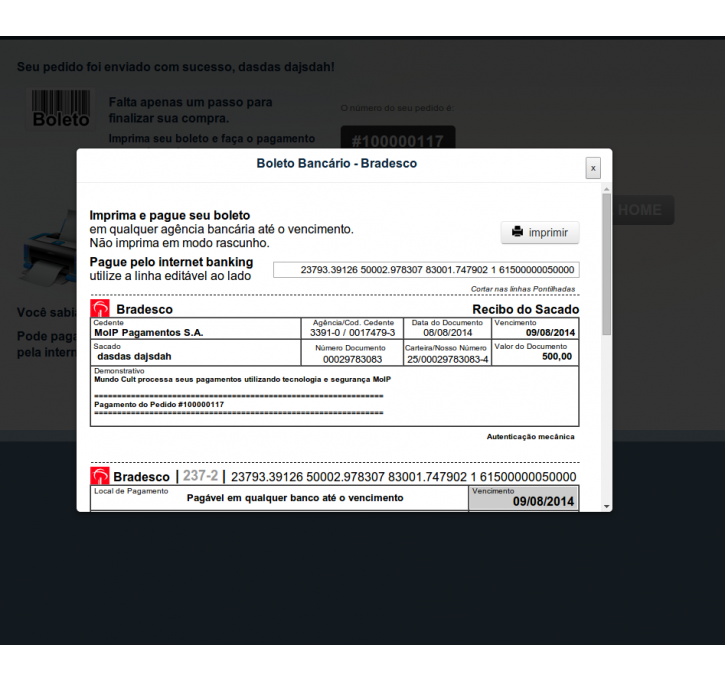Click the HOME button behind the dialog
725x680 pixels.
[x=643, y=210]
